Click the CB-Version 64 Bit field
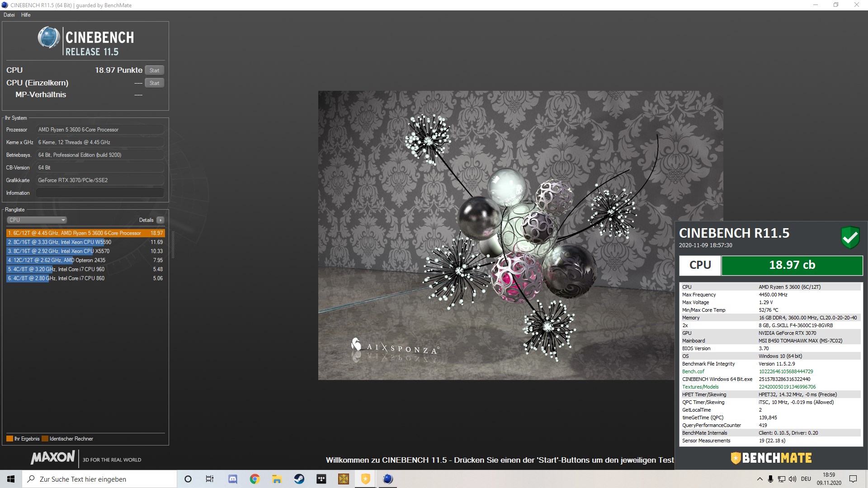 coord(100,168)
